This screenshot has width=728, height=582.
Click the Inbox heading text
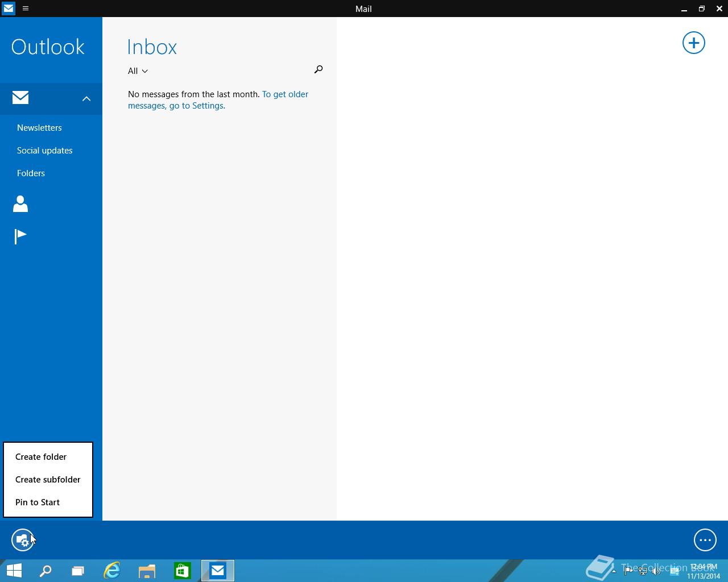pyautogui.click(x=152, y=47)
